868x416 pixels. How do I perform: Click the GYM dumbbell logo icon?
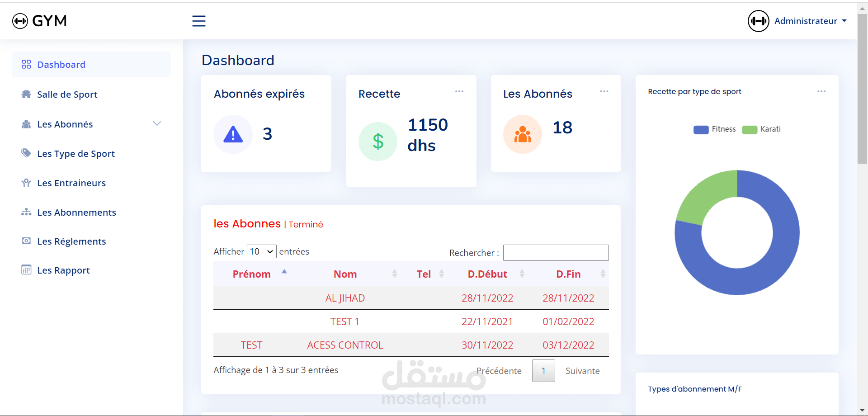point(20,21)
